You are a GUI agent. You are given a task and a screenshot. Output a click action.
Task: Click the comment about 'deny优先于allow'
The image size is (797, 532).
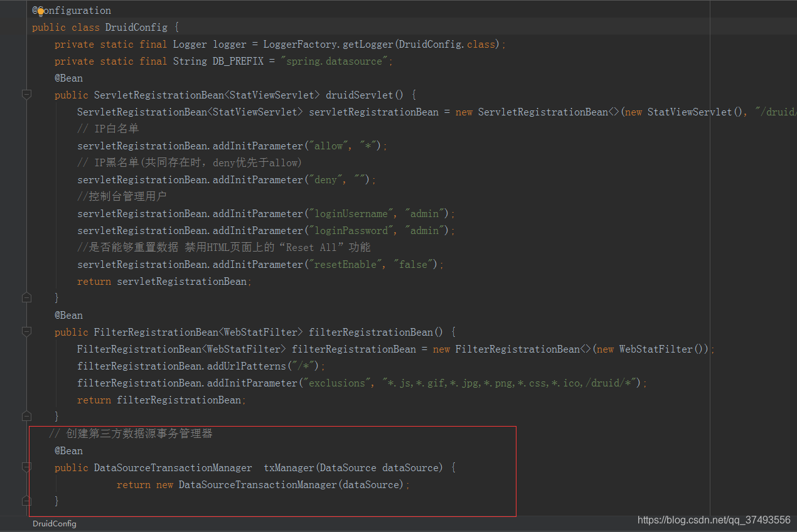pos(190,163)
